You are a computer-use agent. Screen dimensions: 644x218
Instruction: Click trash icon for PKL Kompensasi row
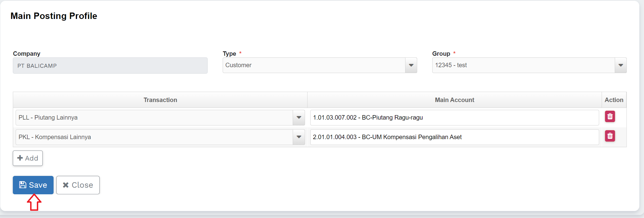click(x=610, y=136)
